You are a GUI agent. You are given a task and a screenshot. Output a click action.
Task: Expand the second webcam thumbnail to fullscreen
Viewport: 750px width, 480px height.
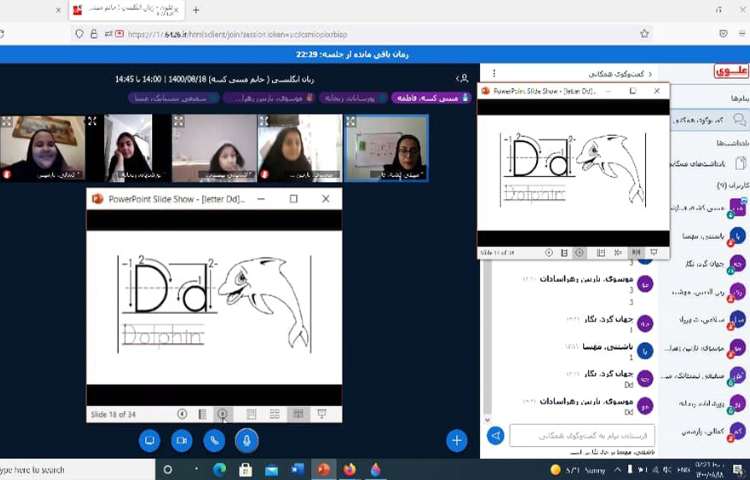coord(92,121)
